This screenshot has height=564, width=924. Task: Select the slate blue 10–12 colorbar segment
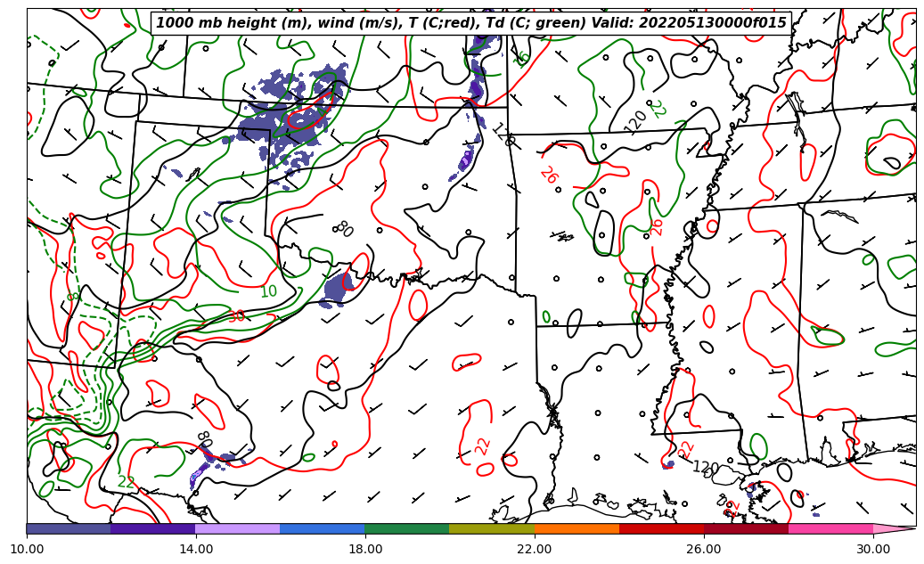click(69, 528)
